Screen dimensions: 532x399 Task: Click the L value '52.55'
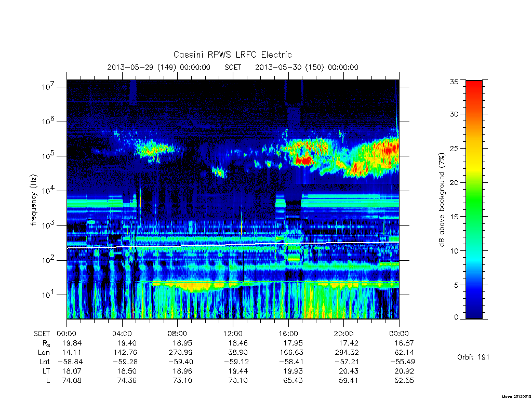click(404, 380)
